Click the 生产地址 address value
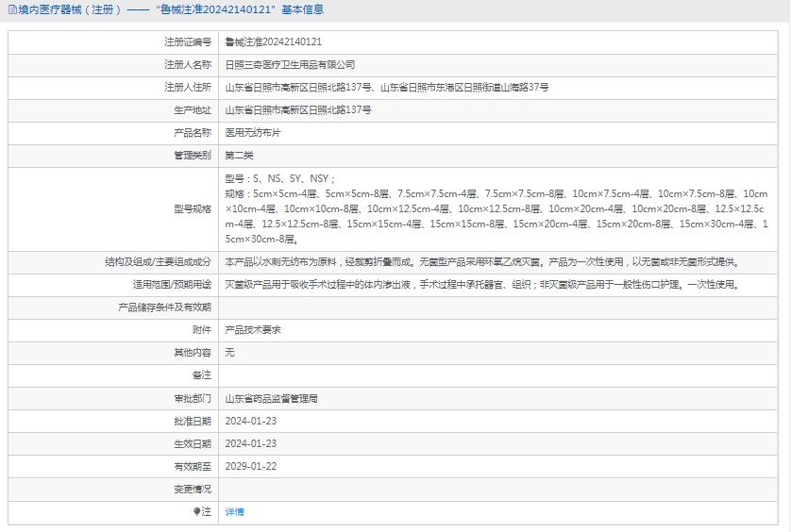Image resolution: width=791 pixels, height=532 pixels. 297,110
